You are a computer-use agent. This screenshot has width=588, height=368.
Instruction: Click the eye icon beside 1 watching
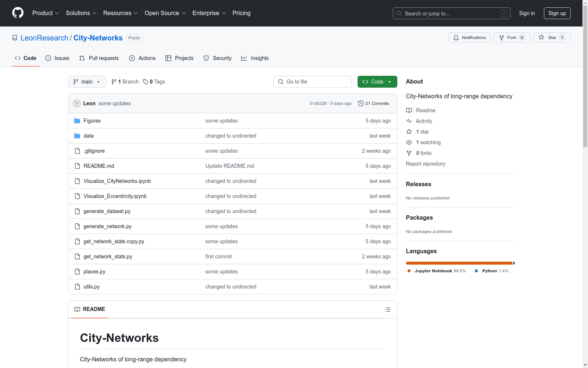(409, 142)
